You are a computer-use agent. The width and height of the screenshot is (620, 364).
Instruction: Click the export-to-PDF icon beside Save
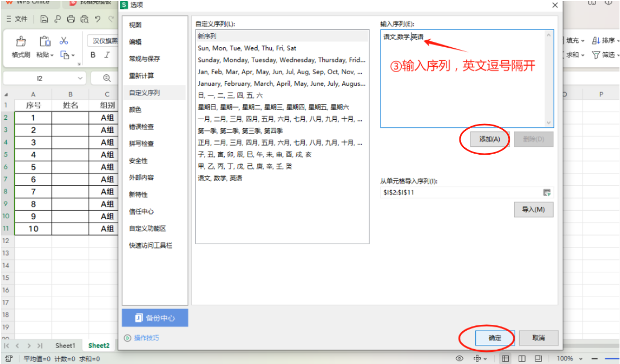point(58,19)
